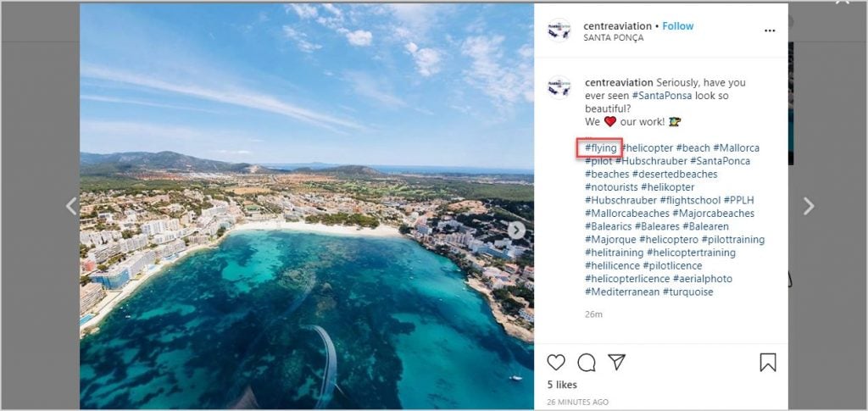The height and width of the screenshot is (411, 868).
Task: Open centreaviation avatar beside caption
Action: click(559, 87)
